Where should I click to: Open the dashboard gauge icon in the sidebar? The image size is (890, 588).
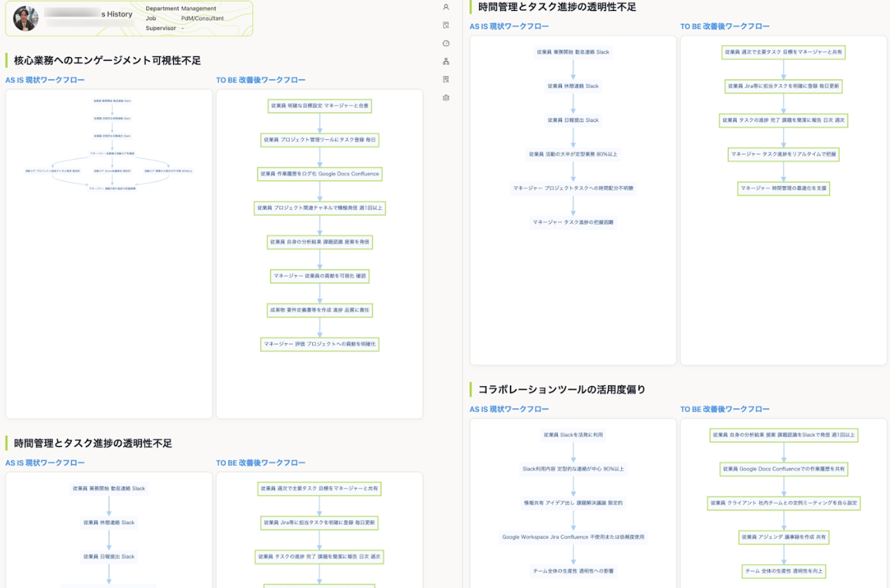point(446,43)
